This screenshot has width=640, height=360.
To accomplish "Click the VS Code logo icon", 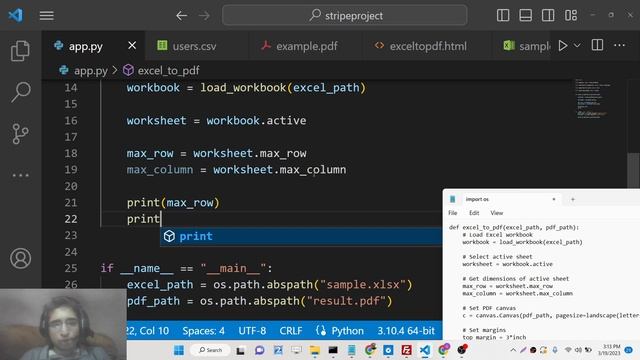I will pos(16,16).
